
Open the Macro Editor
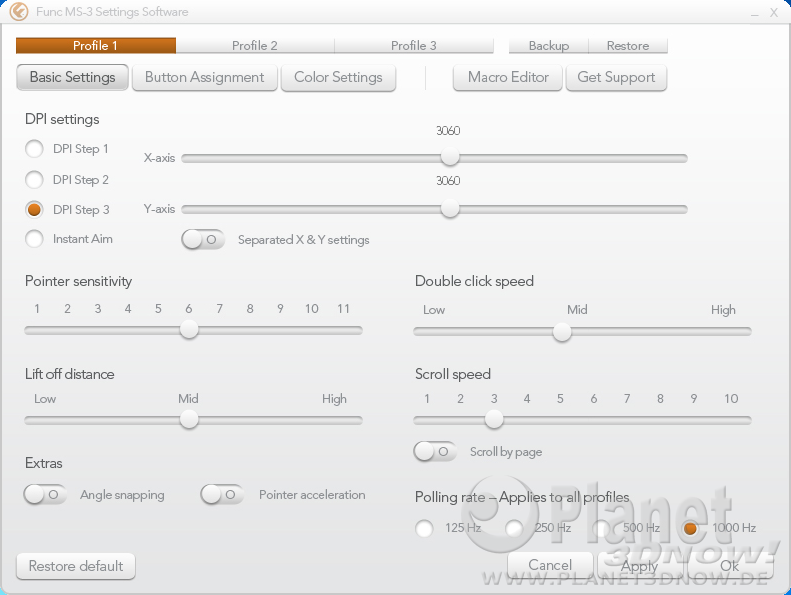coord(508,77)
